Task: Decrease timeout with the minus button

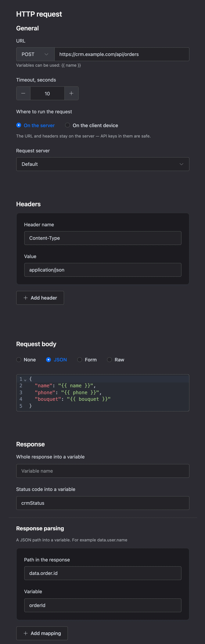Action: pyautogui.click(x=23, y=93)
